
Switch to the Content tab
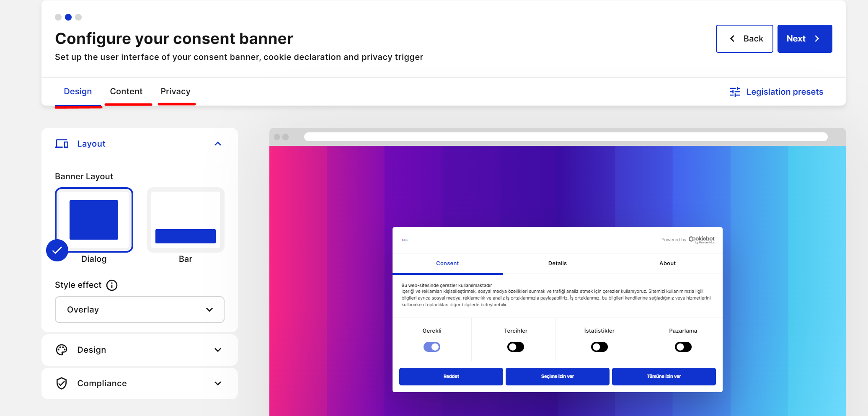pyautogui.click(x=126, y=91)
